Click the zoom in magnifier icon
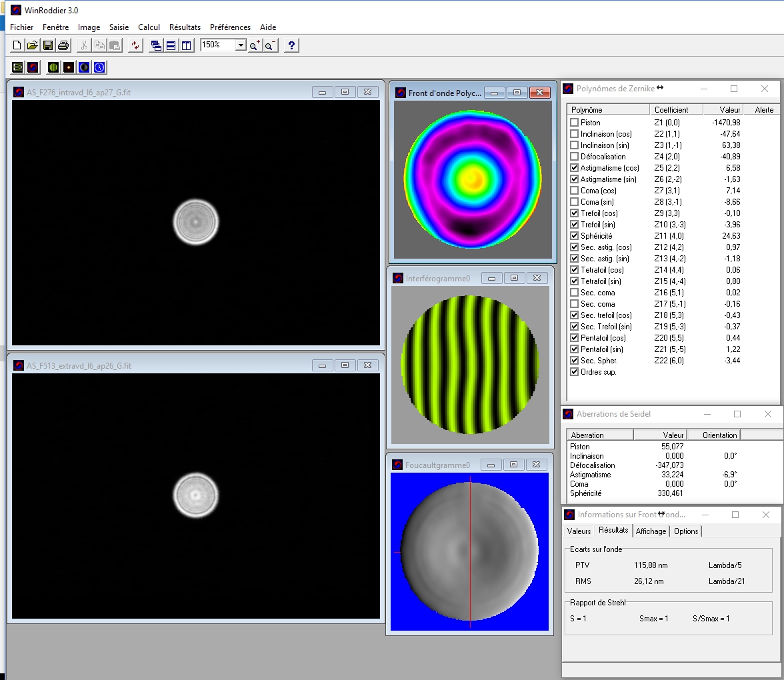This screenshot has width=784, height=680. click(x=255, y=45)
